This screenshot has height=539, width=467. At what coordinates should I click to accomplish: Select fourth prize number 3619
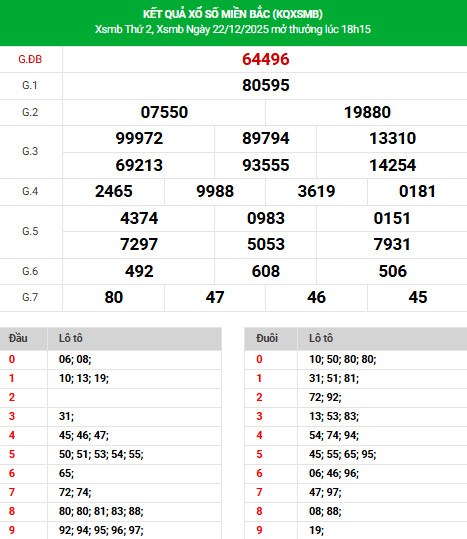(x=316, y=191)
